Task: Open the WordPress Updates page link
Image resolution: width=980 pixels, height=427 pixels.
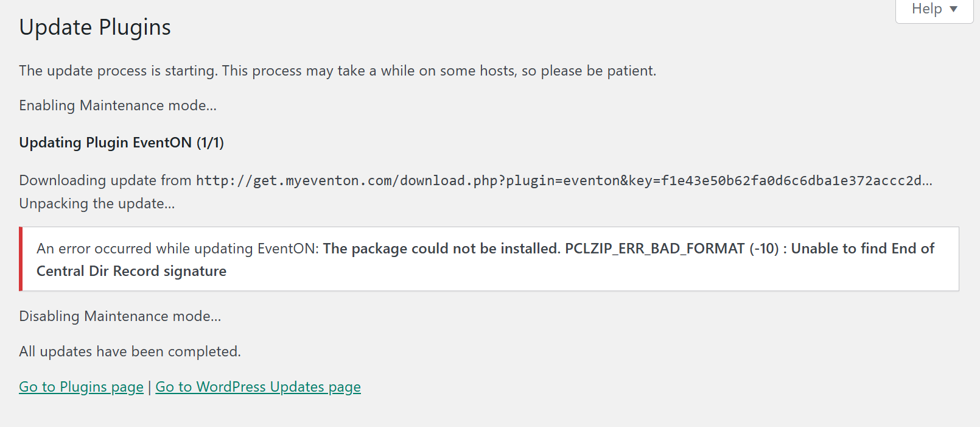Action: pyautogui.click(x=258, y=387)
